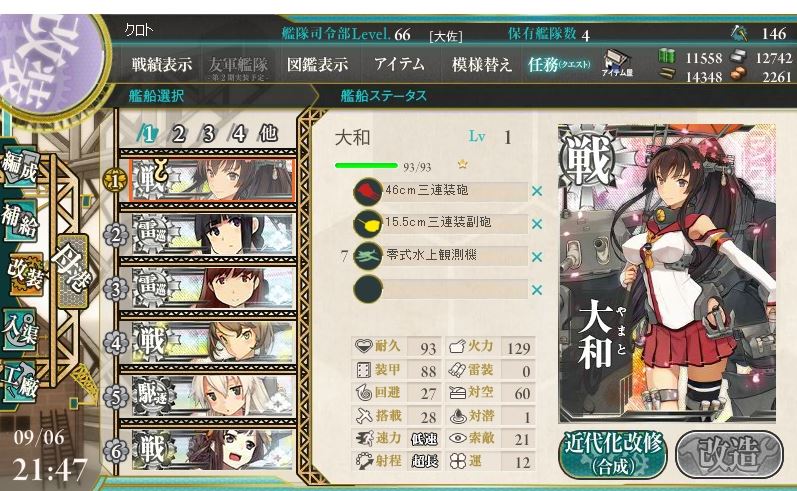Open the アイテム屋 item shop icon

617,64
